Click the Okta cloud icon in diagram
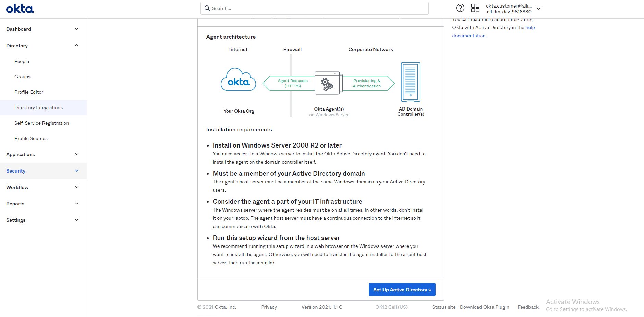This screenshot has height=317, width=644. pyautogui.click(x=239, y=79)
